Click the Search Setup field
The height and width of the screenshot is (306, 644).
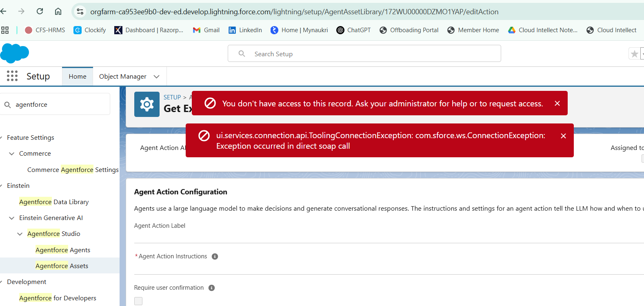pyautogui.click(x=364, y=53)
